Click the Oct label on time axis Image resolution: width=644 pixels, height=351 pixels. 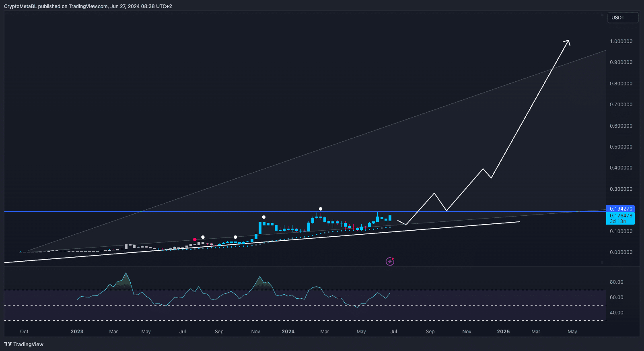[x=24, y=332]
